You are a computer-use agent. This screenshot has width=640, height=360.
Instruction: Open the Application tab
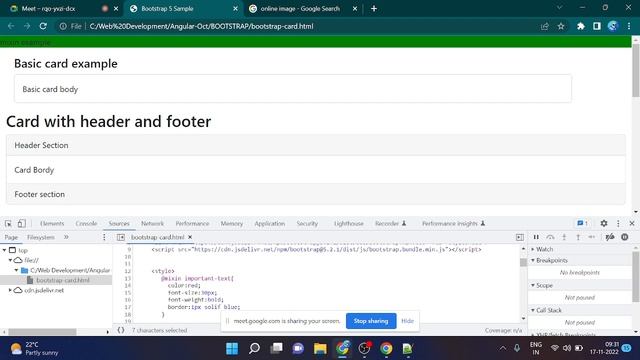[x=270, y=224]
